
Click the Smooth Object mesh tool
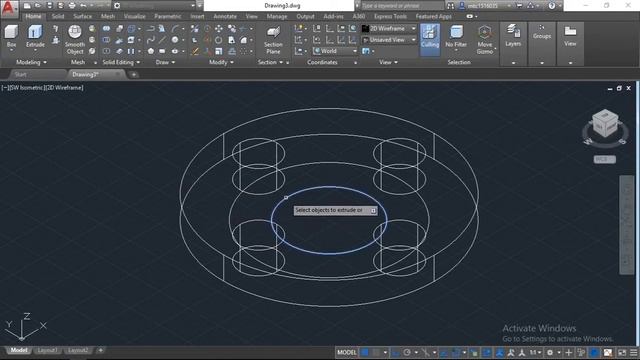(x=75, y=40)
